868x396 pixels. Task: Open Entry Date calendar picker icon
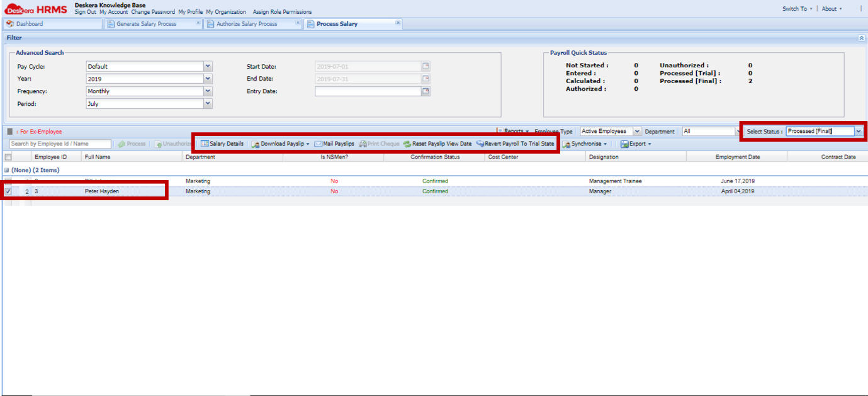(426, 91)
